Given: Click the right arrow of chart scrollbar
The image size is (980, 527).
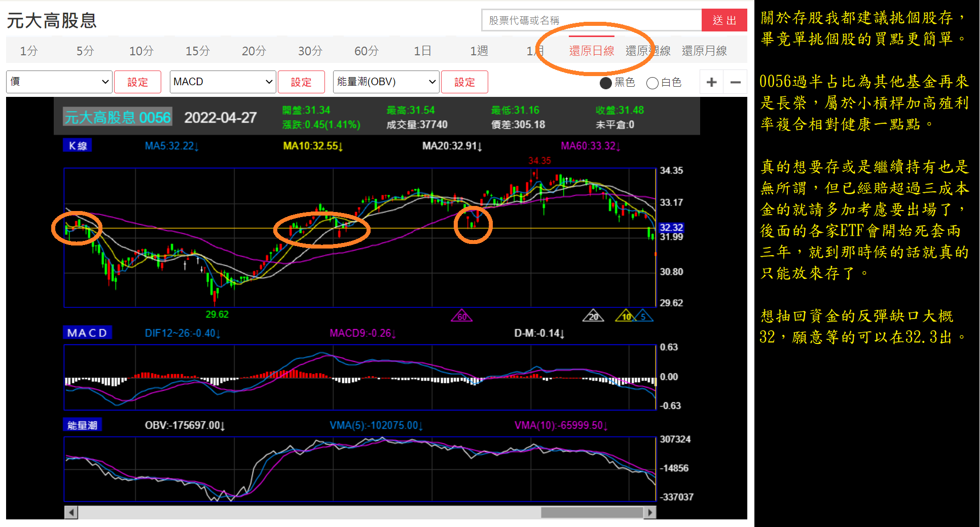Looking at the screenshot, I should click(x=649, y=512).
